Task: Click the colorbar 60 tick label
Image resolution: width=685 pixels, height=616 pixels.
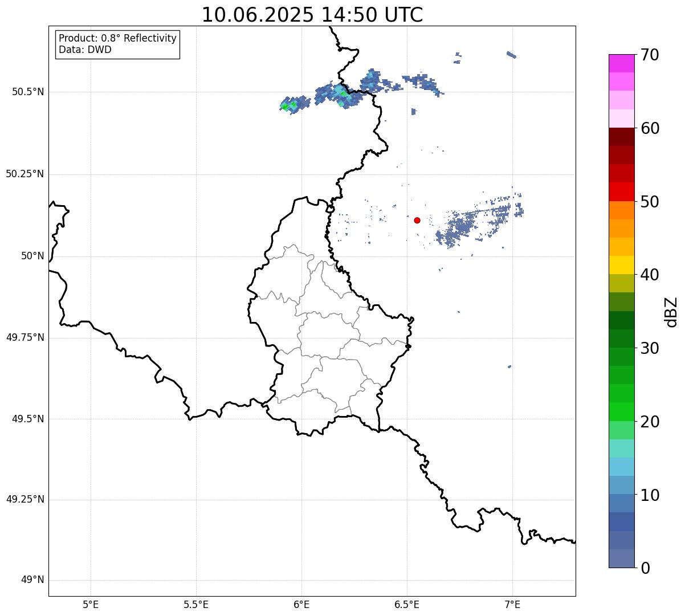Action: pos(650,128)
